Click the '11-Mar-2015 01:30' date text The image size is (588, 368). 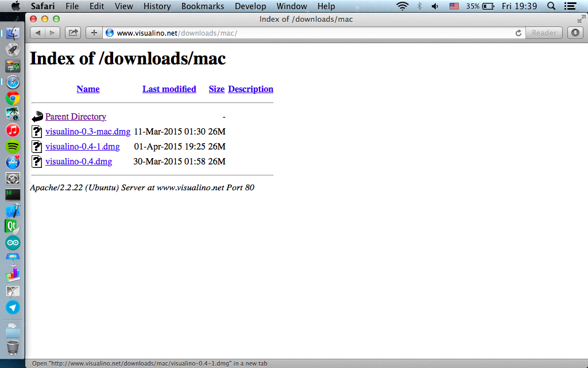point(169,132)
